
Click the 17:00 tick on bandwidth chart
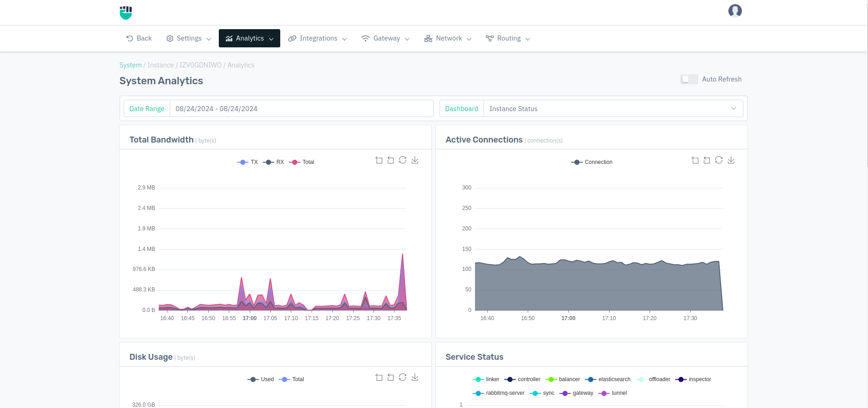point(250,318)
